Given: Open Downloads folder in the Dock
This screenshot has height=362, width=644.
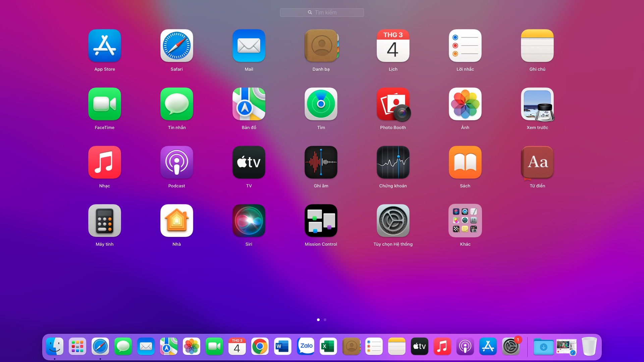Looking at the screenshot, I should pyautogui.click(x=544, y=346).
